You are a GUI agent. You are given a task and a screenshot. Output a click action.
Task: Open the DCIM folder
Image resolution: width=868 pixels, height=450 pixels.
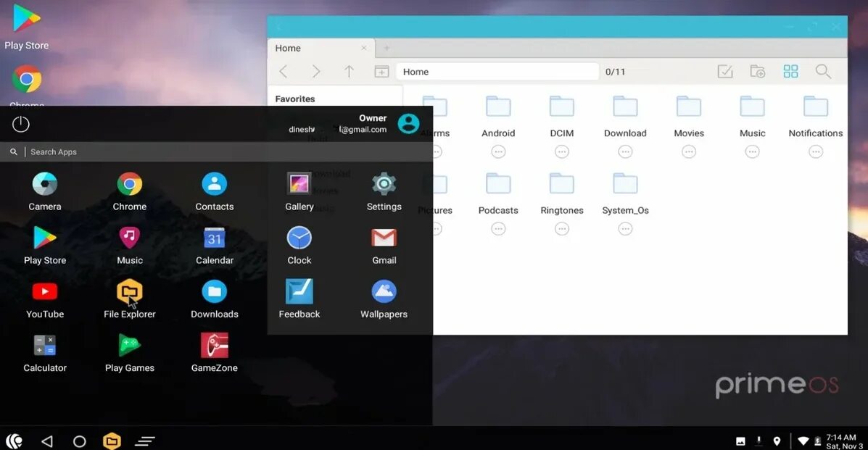(x=562, y=116)
